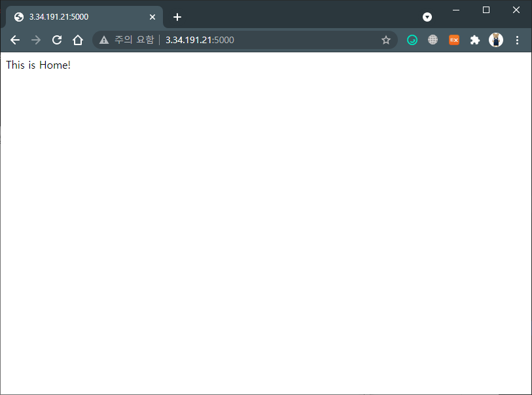532x395 pixels.
Task: Click the globe favicon on the tab
Action: point(19,17)
